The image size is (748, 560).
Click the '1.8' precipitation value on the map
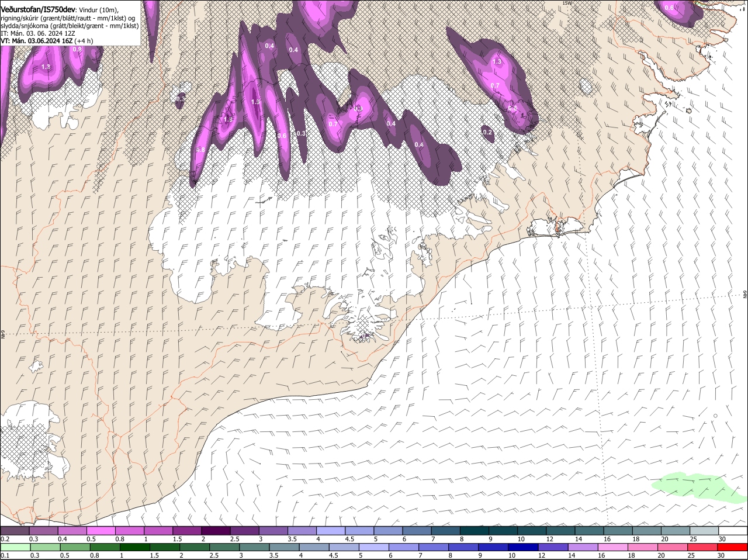click(x=228, y=119)
